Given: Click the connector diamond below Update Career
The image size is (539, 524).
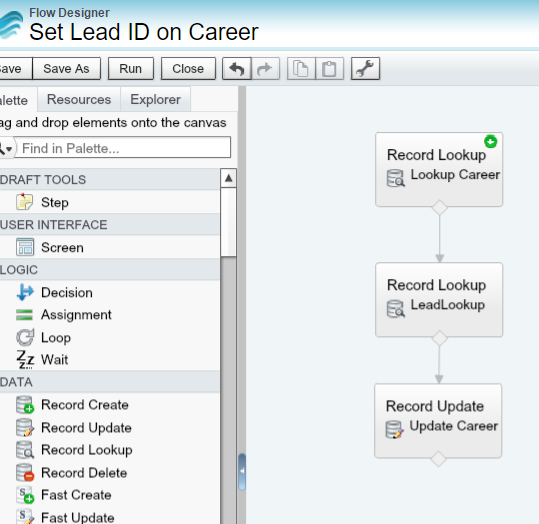Looking at the screenshot, I should (x=438, y=459).
